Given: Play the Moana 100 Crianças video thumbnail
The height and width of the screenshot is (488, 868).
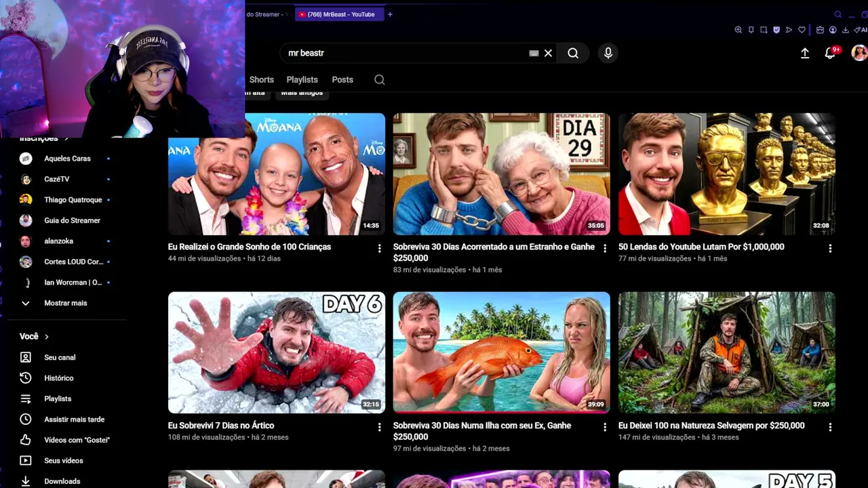Looking at the screenshot, I should (277, 174).
